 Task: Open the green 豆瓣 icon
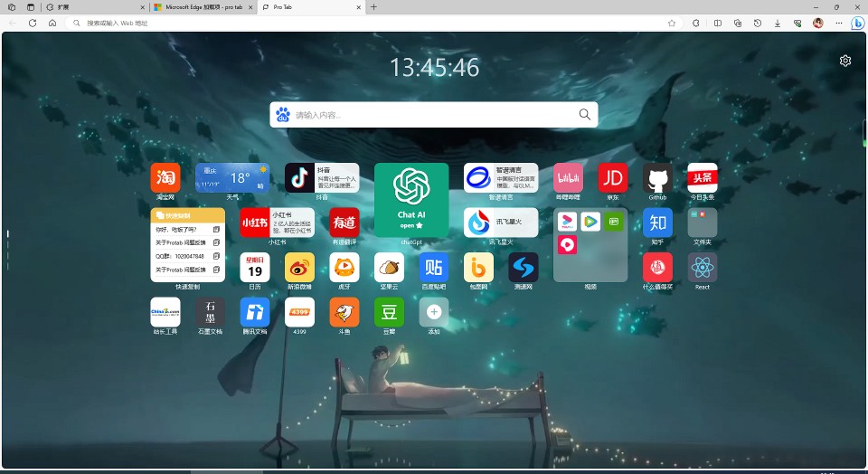pos(389,312)
